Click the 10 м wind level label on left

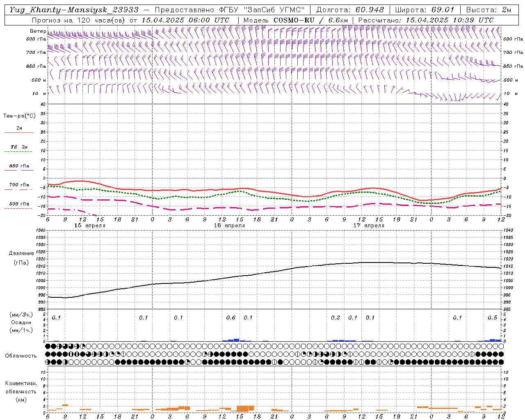[39, 94]
